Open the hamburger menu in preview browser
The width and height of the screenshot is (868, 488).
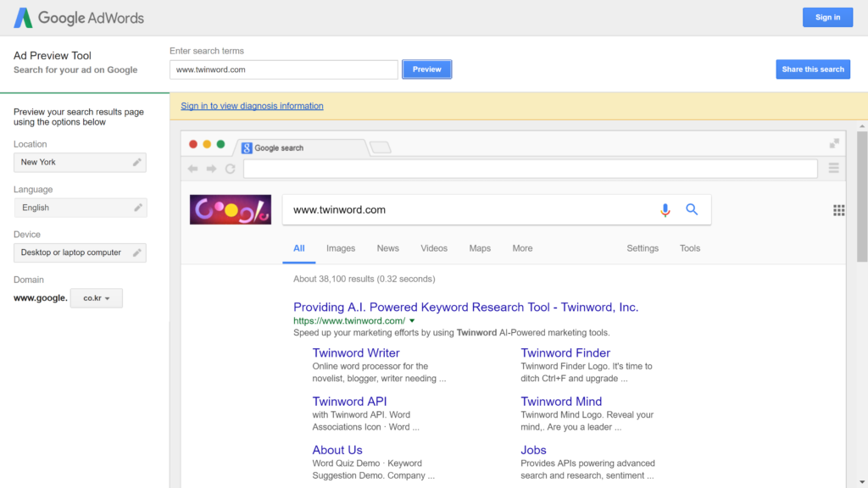[834, 169]
